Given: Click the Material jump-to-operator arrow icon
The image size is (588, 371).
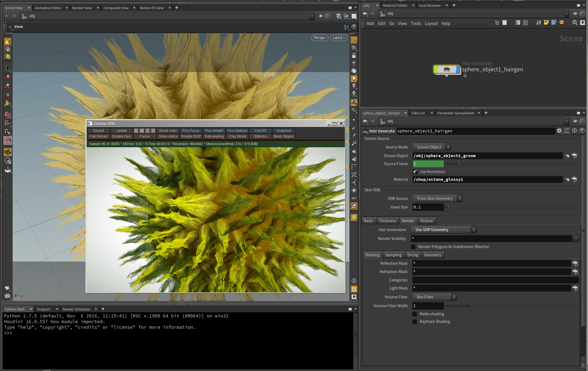Looking at the screenshot, I should [567, 179].
